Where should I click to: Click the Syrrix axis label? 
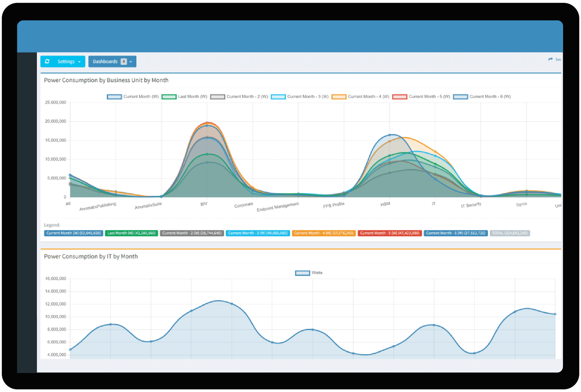click(521, 204)
